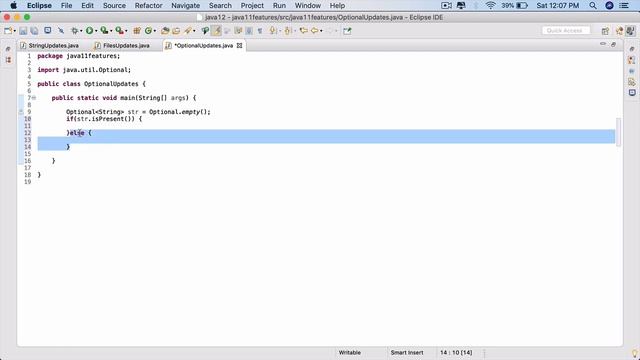Minimize the editor area
The image size is (640, 360).
tap(603, 44)
